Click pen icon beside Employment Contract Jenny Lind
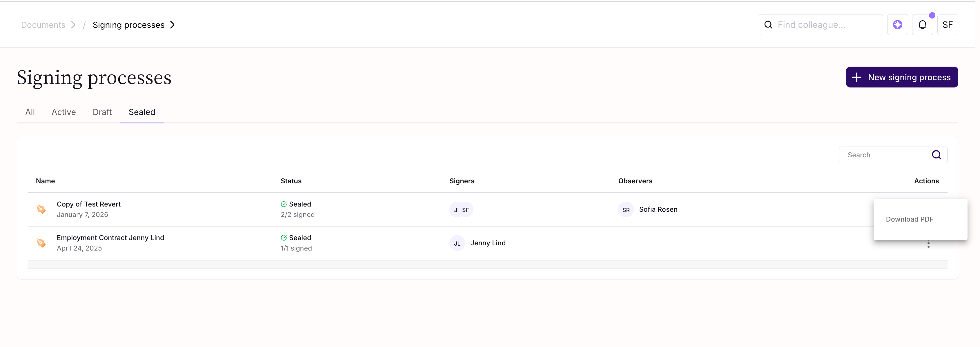Viewport: 980px width, 347px height. (x=41, y=243)
